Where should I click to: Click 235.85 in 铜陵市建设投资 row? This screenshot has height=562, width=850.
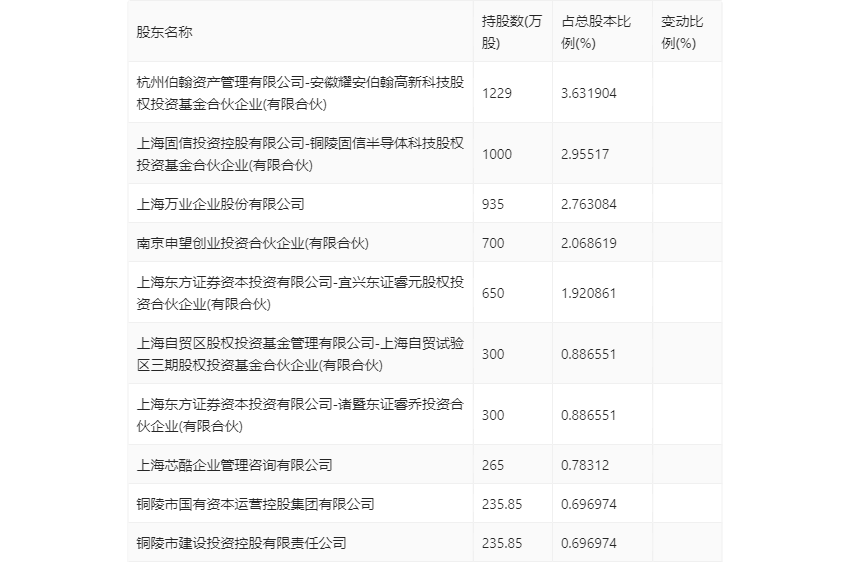point(502,543)
